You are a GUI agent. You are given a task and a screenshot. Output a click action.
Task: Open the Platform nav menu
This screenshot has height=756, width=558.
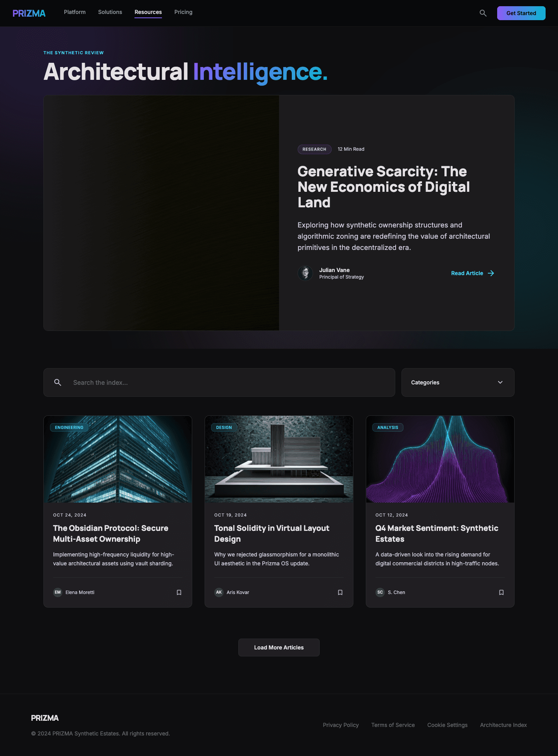click(x=75, y=12)
